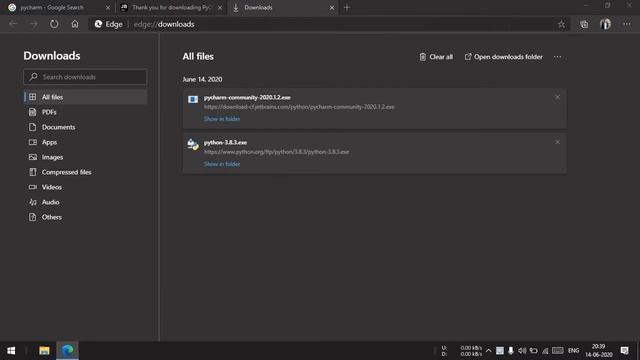
Task: Open the home page icon
Action: tap(75, 24)
